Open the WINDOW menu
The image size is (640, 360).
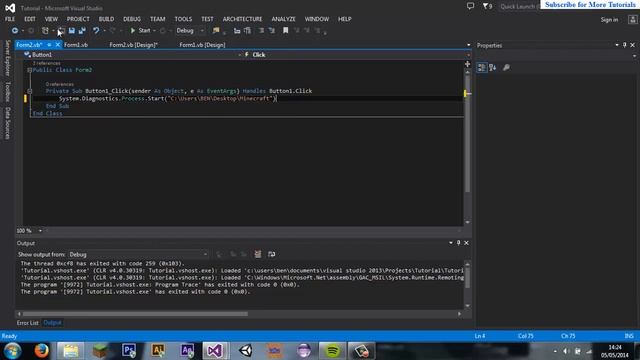[317, 19]
